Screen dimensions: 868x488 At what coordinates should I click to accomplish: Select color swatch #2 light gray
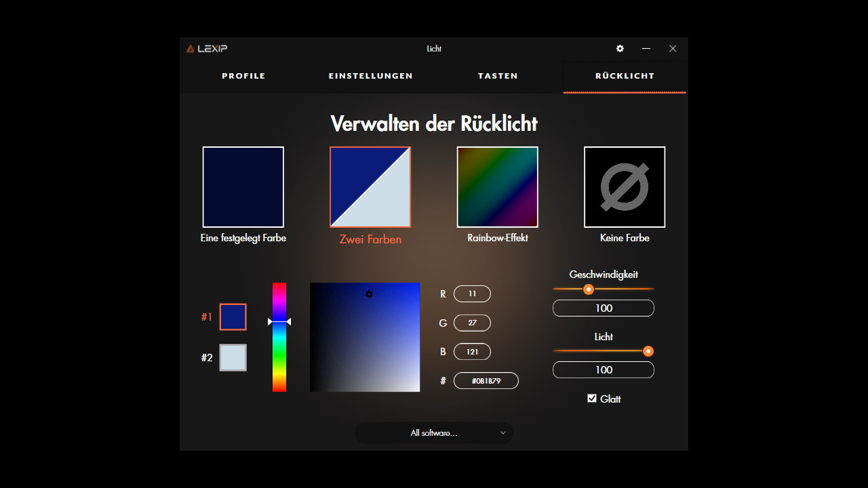(x=233, y=358)
